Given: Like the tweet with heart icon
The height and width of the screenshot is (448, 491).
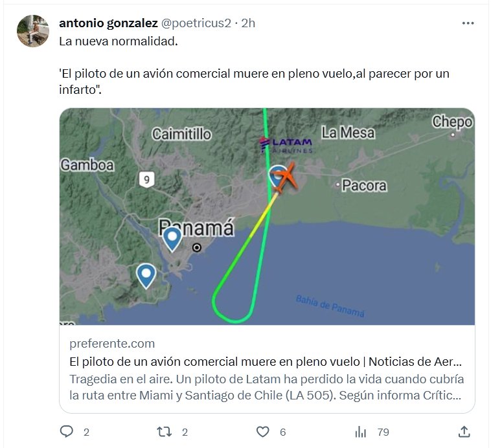Looking at the screenshot, I should pos(262,432).
